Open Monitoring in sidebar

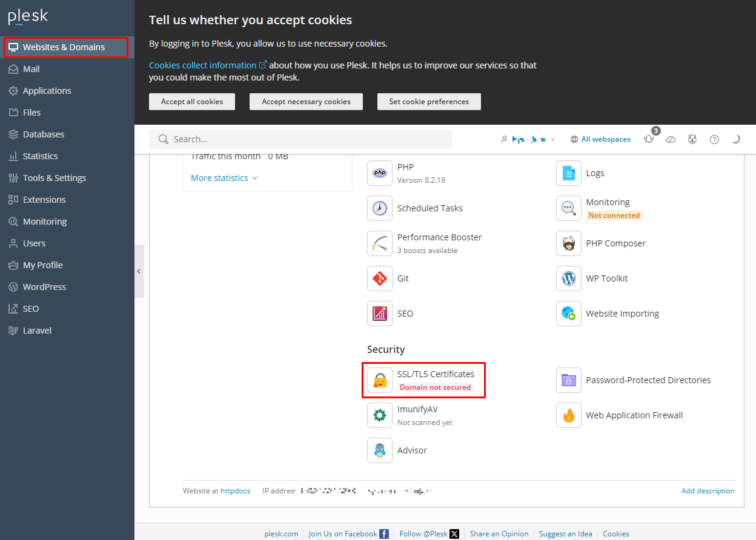(x=67, y=222)
